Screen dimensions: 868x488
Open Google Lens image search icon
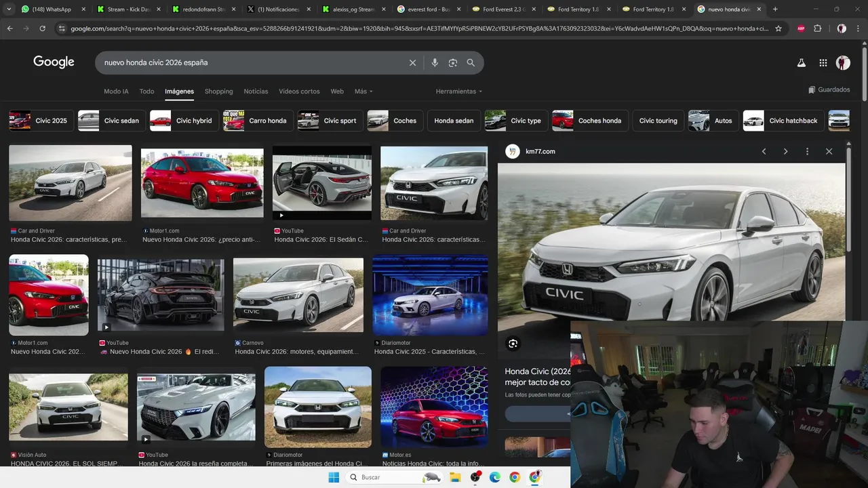pyautogui.click(x=453, y=62)
